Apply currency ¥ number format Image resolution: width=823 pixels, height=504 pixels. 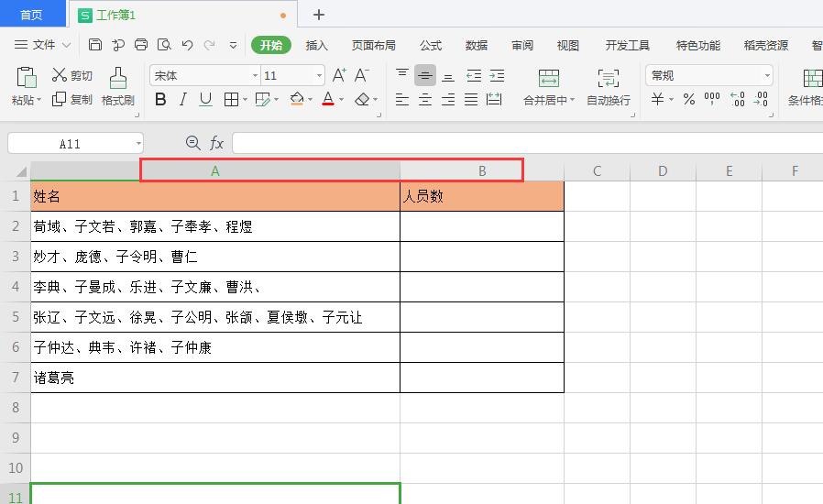658,99
